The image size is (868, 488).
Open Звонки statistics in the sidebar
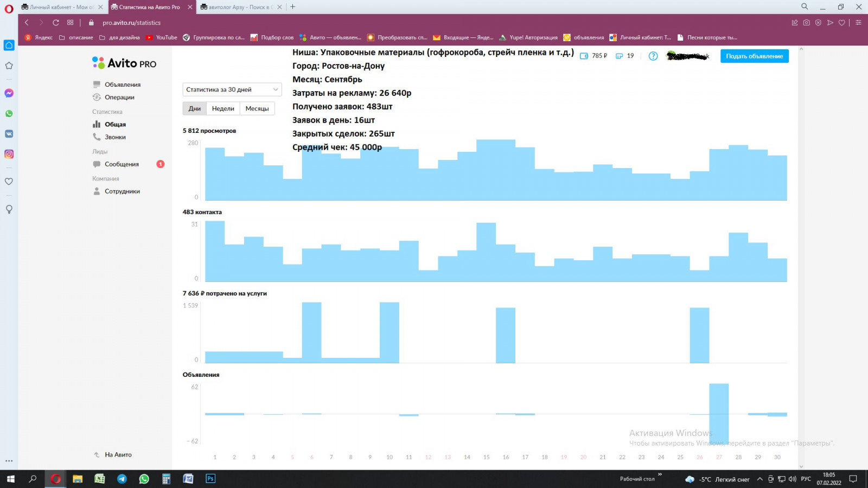(115, 137)
